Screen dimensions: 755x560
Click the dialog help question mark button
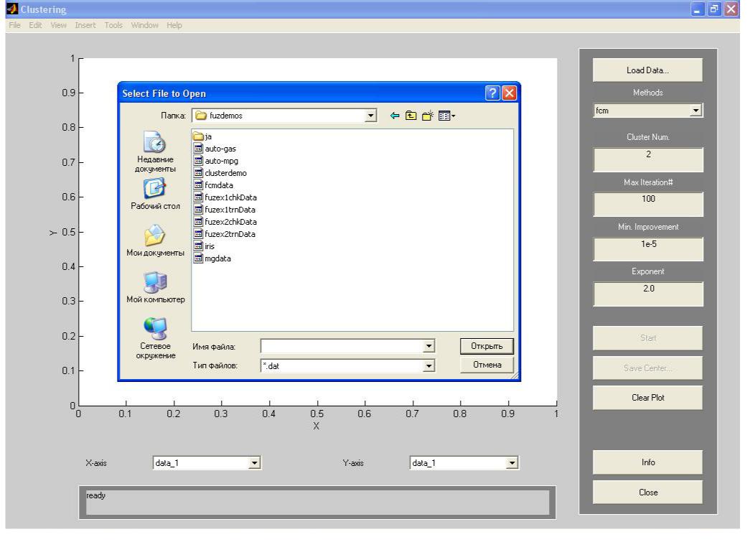click(x=492, y=93)
